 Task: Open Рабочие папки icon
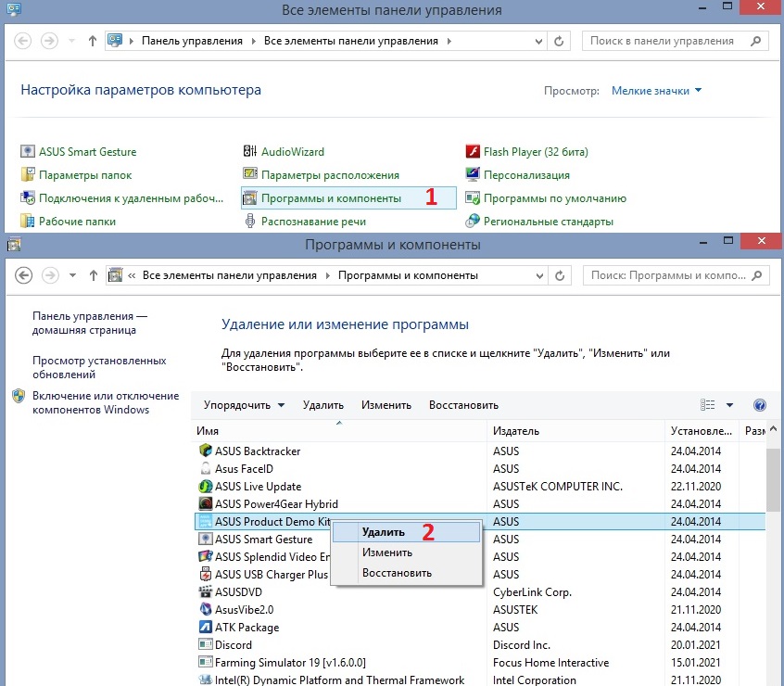(27, 221)
